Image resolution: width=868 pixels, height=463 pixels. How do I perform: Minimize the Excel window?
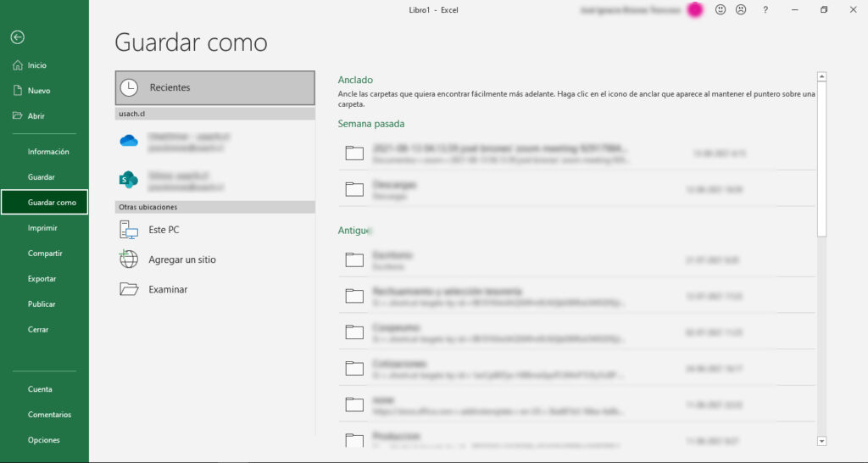(795, 10)
